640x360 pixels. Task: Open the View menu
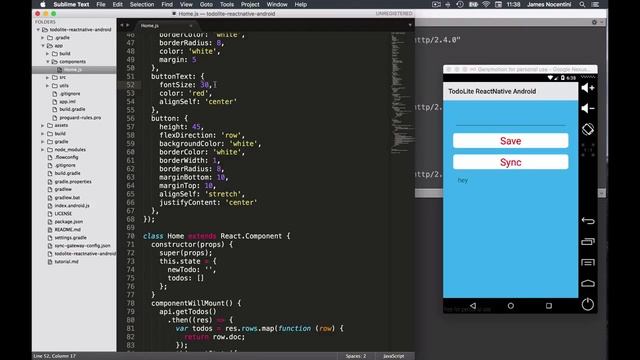(x=186, y=4)
